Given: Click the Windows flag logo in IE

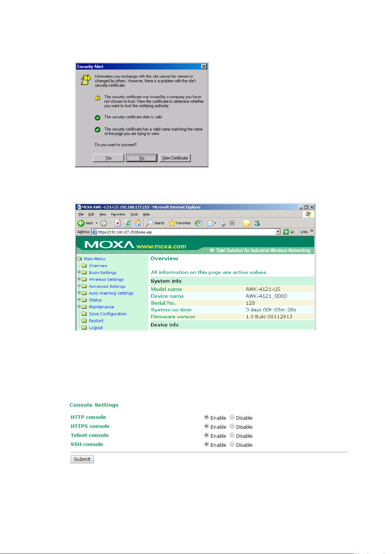Looking at the screenshot, I should coord(308,214).
